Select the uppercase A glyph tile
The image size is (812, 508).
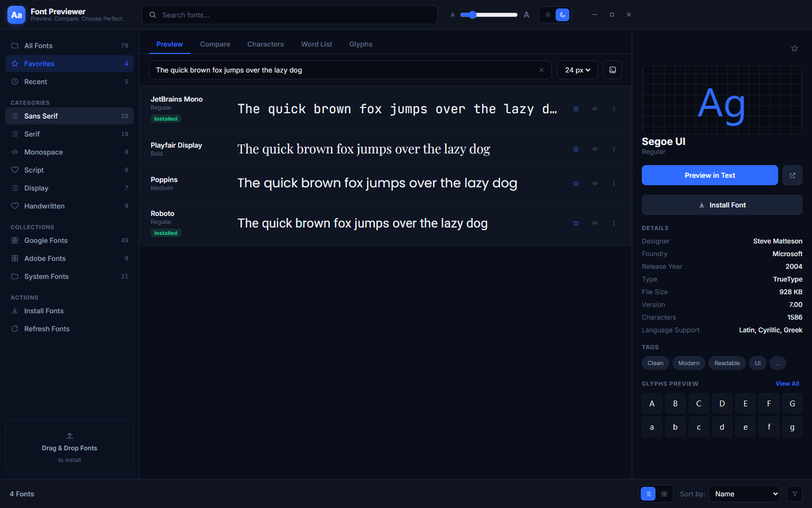pyautogui.click(x=652, y=404)
